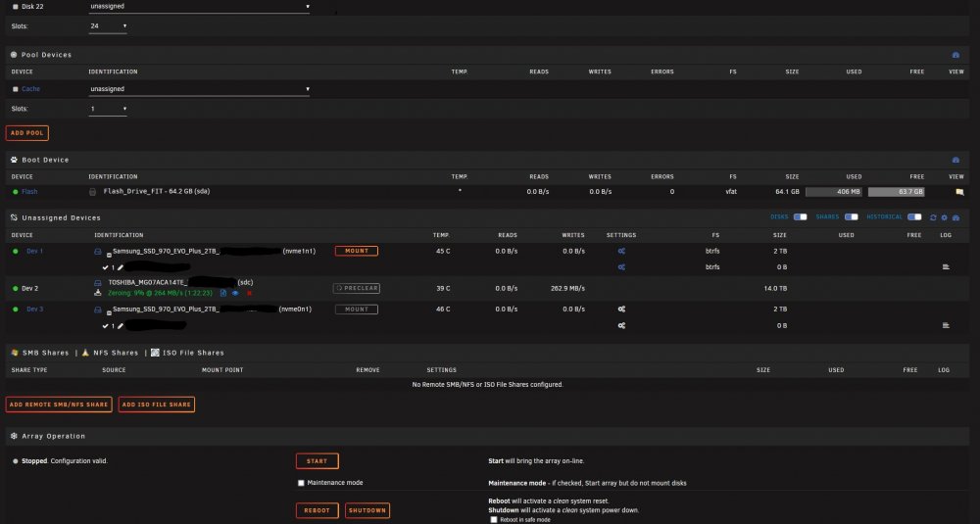Click the Flash free-space bar showing 63.7 GB

897,192
